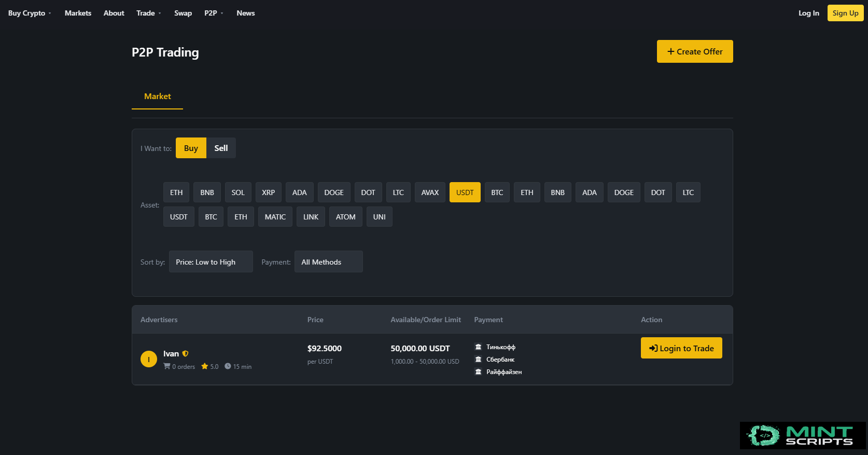Viewport: 868px width, 455px height.
Task: Click the cart icon beside 0 orders
Action: click(167, 366)
